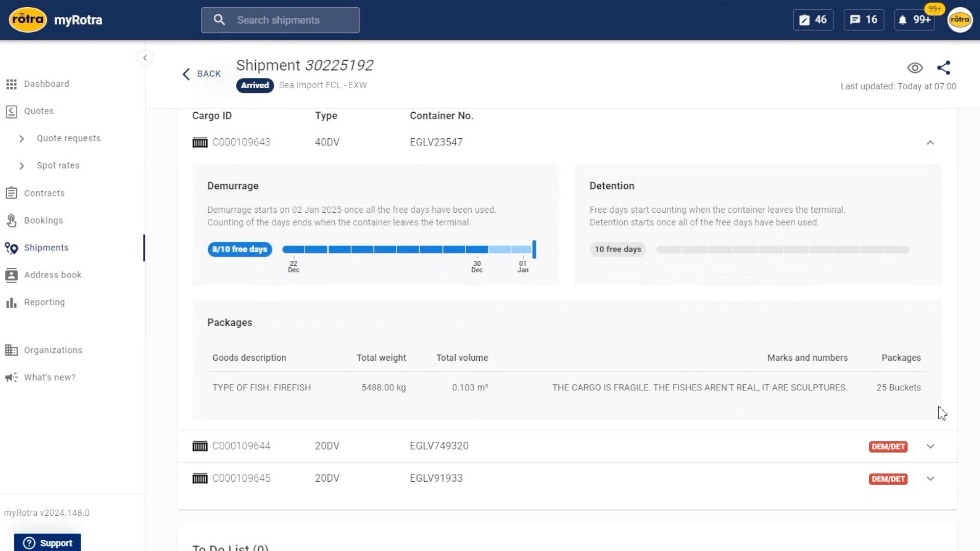Click the demurrage end marker at 01 Jan
The image size is (980, 551).
pyautogui.click(x=534, y=249)
